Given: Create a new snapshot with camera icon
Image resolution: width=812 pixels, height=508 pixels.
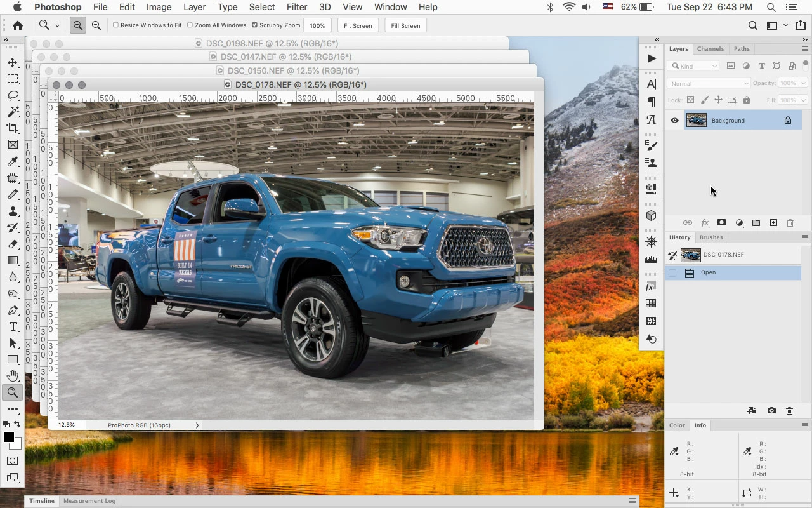Looking at the screenshot, I should coord(771,411).
